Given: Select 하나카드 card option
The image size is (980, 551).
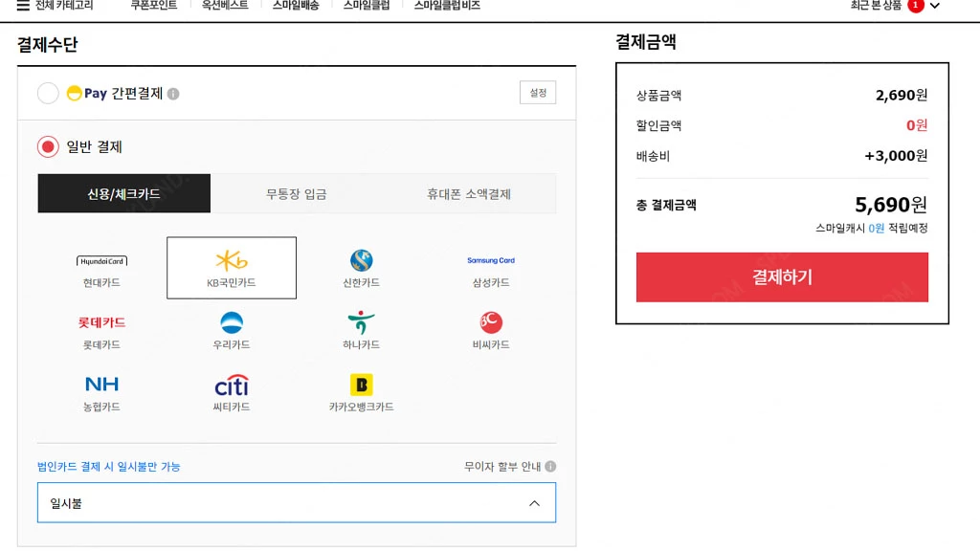Looking at the screenshot, I should [361, 330].
